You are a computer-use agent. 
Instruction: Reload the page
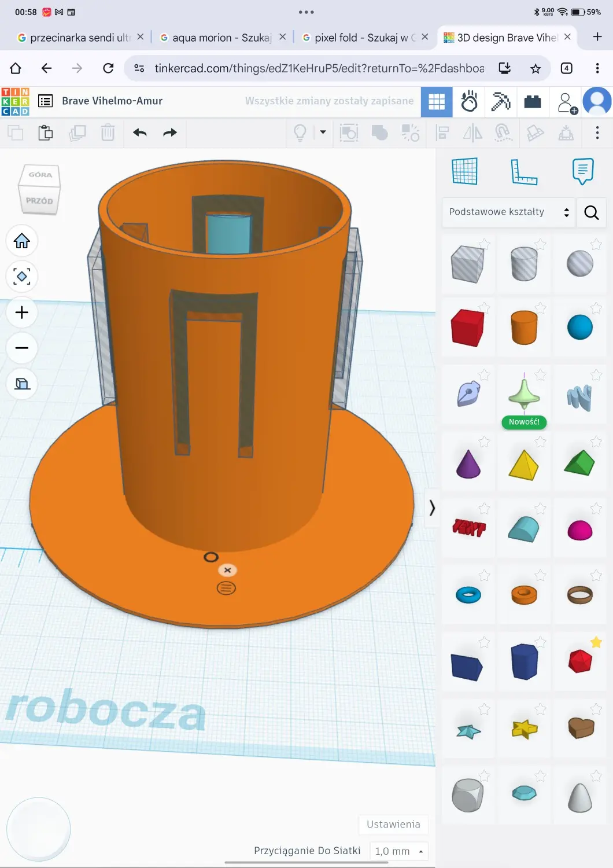click(108, 68)
